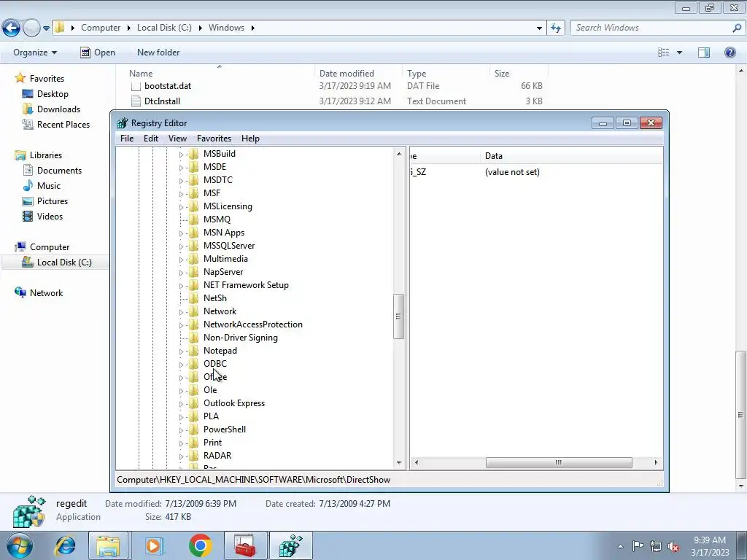Select Documents library in sidebar
The width and height of the screenshot is (747, 560).
coord(59,171)
